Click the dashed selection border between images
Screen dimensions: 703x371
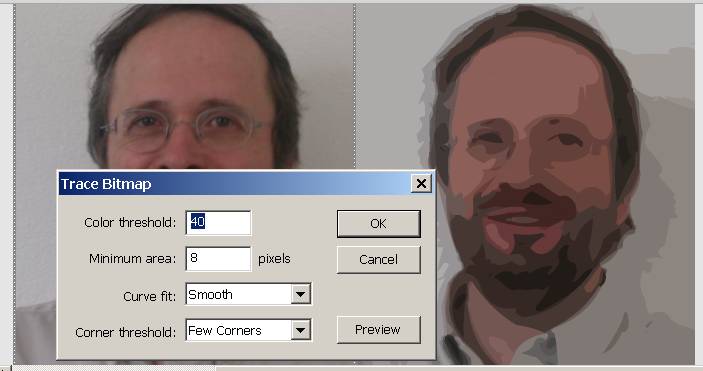[355, 85]
